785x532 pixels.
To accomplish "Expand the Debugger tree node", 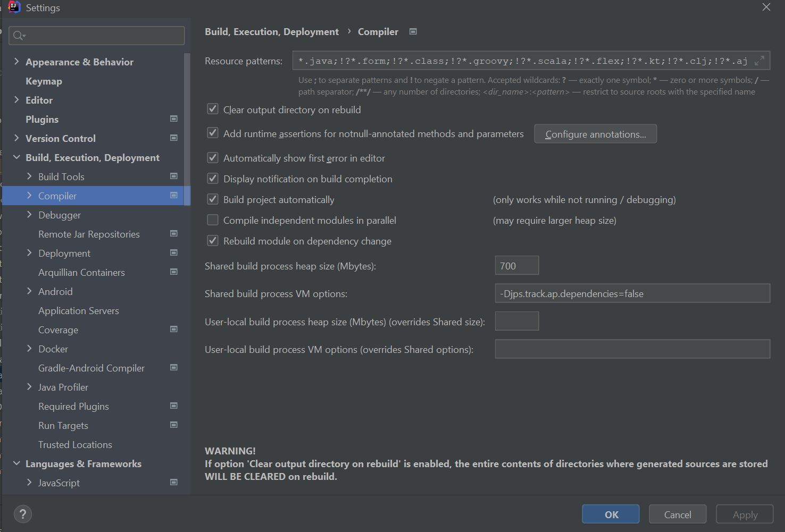I will 29,215.
